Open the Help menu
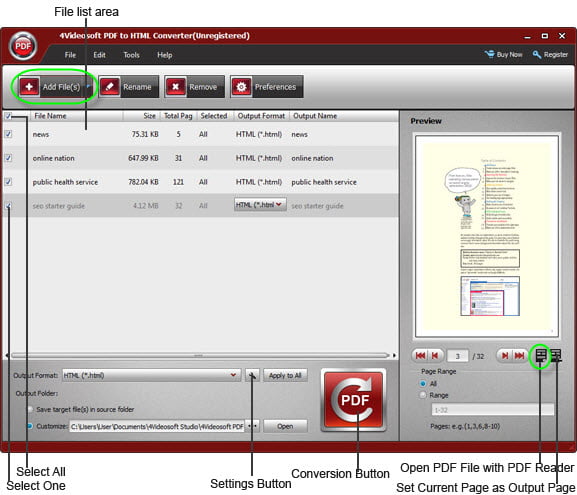Image resolution: width=577 pixels, height=495 pixels. click(x=164, y=55)
